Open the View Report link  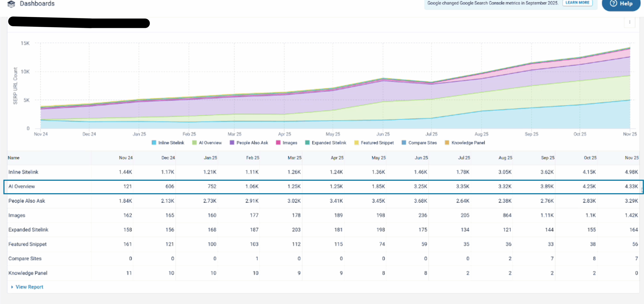click(x=29, y=287)
